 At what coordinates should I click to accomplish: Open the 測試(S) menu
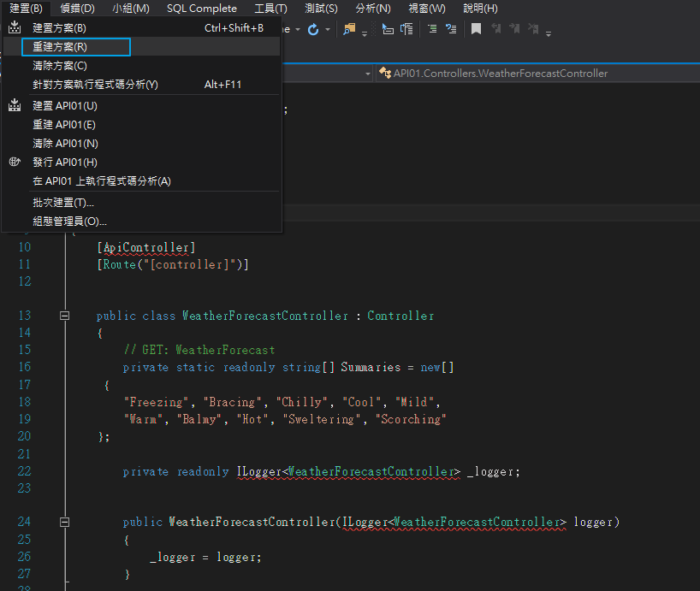pyautogui.click(x=321, y=9)
